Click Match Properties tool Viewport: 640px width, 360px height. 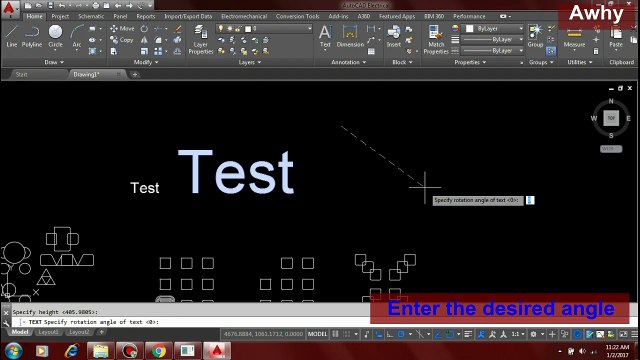[x=436, y=39]
